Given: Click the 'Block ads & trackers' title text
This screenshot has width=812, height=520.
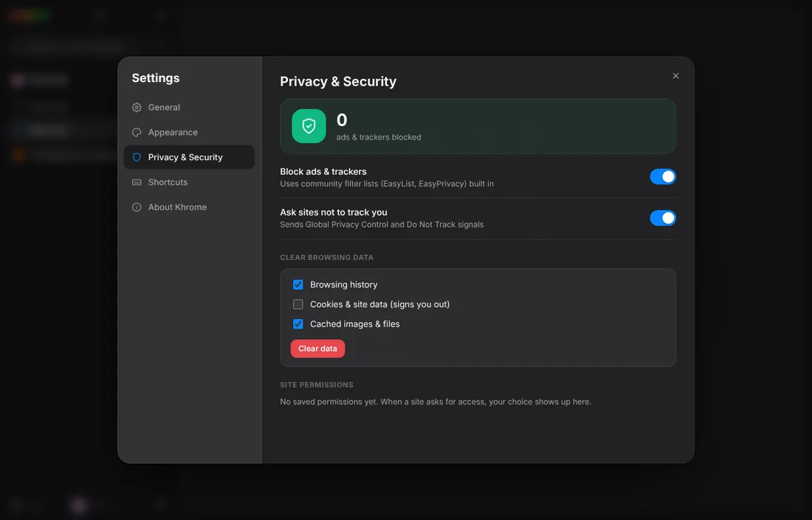Looking at the screenshot, I should 323,171.
